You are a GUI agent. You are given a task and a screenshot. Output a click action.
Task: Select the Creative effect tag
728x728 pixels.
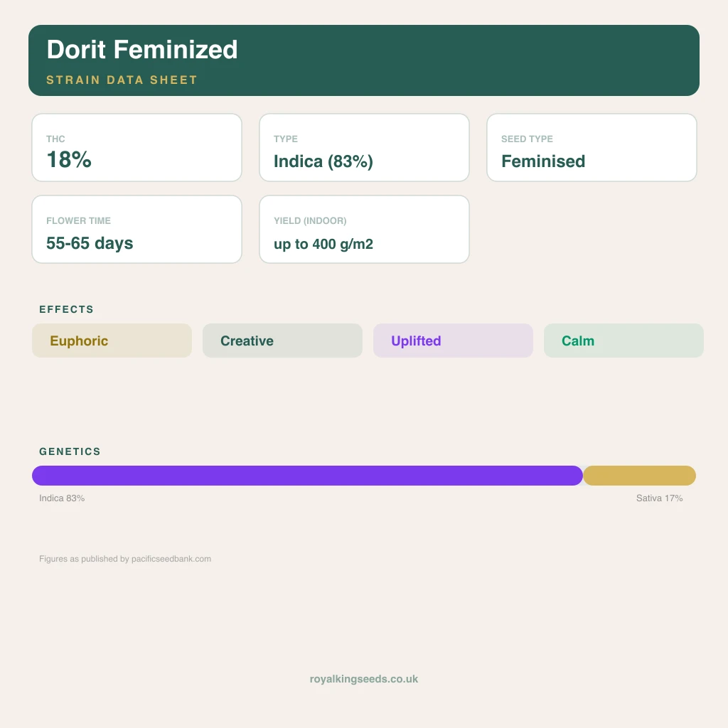click(282, 341)
